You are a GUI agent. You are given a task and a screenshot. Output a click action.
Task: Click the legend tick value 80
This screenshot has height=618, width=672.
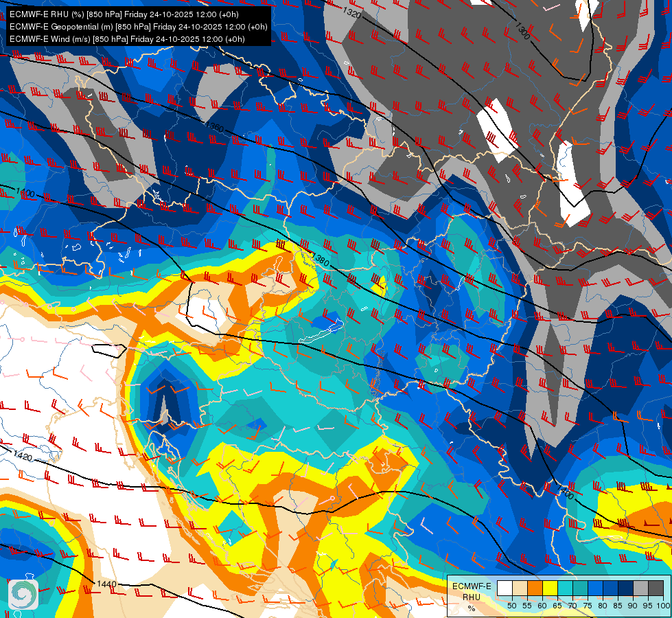click(603, 606)
